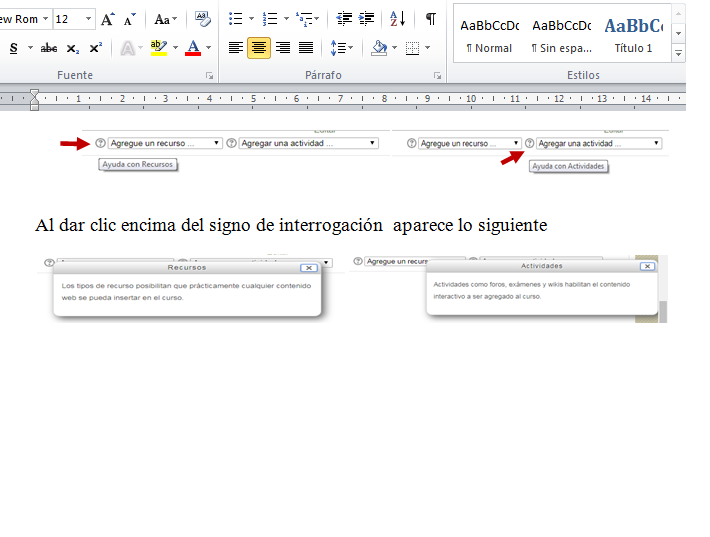Viewport: 710px width, 537px height.
Task: Toggle show paragraph marks (¶)
Action: click(x=430, y=19)
